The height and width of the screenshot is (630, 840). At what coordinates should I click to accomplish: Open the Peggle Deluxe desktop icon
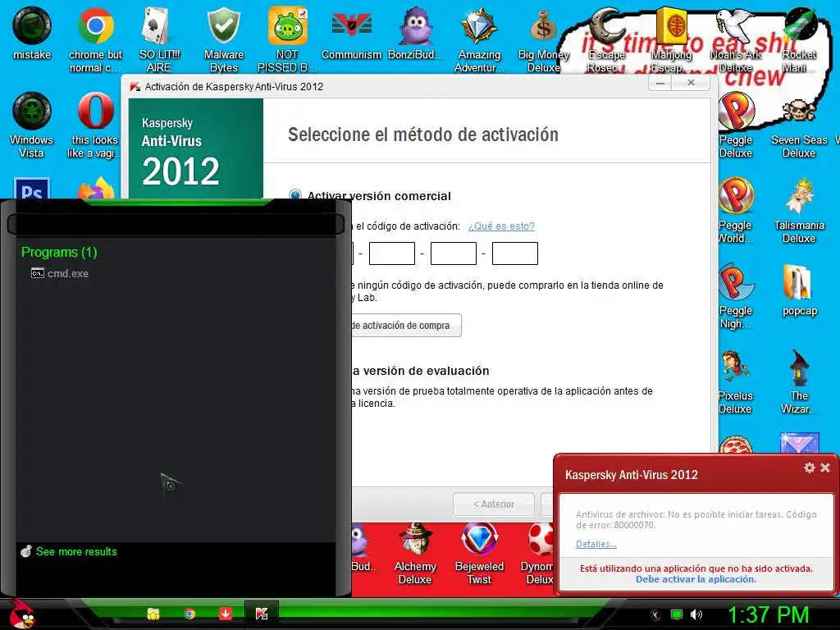pyautogui.click(x=736, y=125)
